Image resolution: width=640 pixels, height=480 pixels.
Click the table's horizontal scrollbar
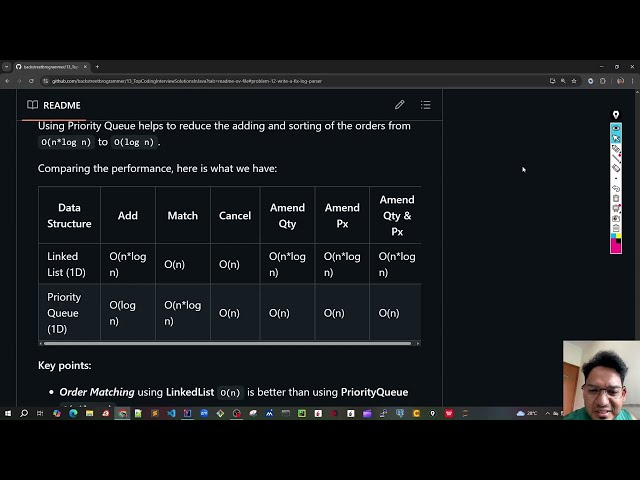click(x=227, y=344)
